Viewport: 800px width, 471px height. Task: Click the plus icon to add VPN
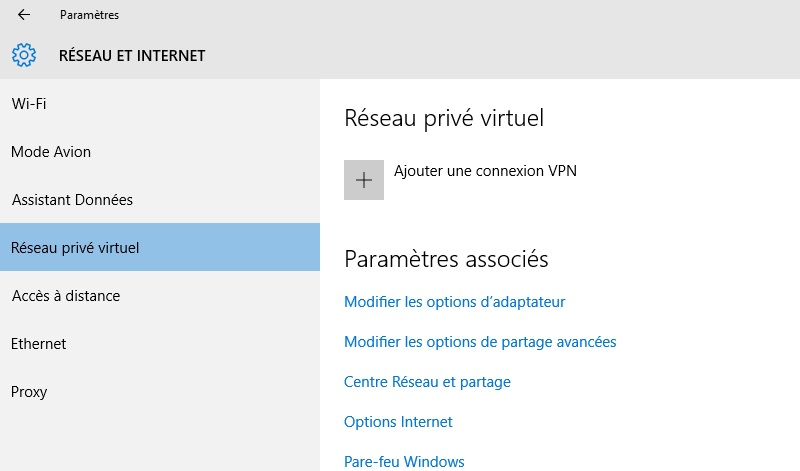click(x=364, y=180)
